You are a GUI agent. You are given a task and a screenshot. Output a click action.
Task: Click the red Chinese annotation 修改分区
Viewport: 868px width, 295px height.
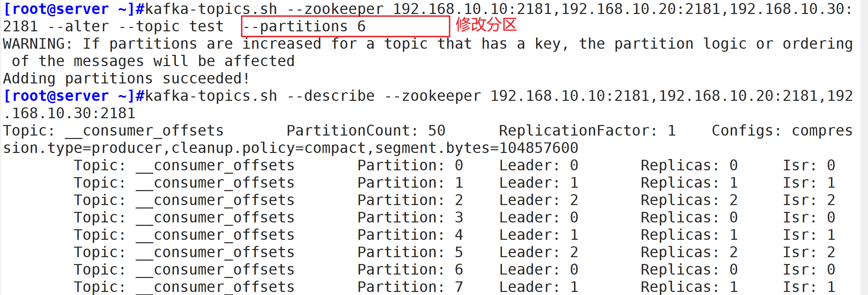point(486,25)
